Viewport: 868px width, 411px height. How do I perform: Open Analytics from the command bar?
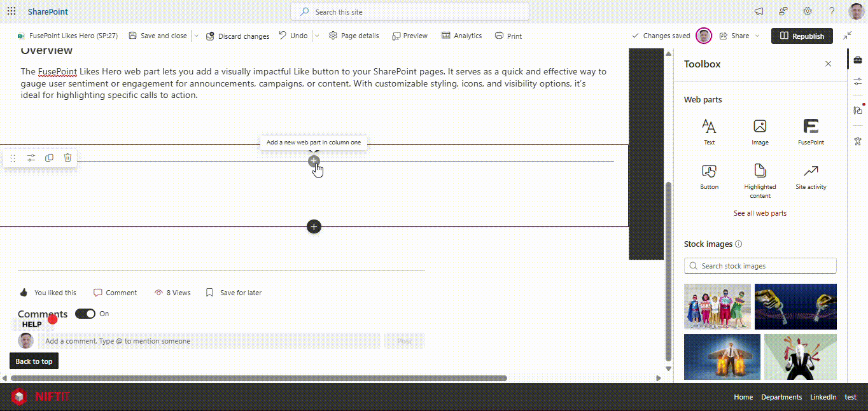[x=461, y=36]
